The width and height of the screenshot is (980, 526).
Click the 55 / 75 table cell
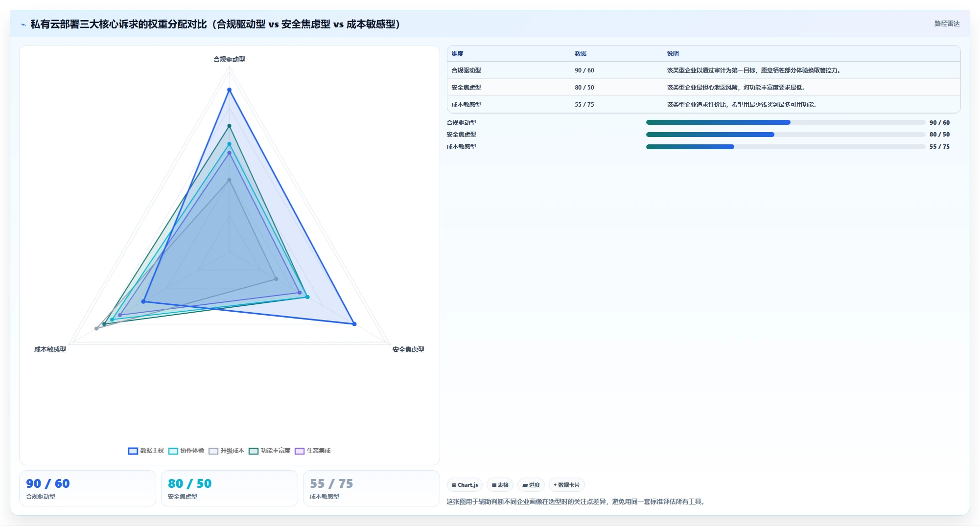584,105
